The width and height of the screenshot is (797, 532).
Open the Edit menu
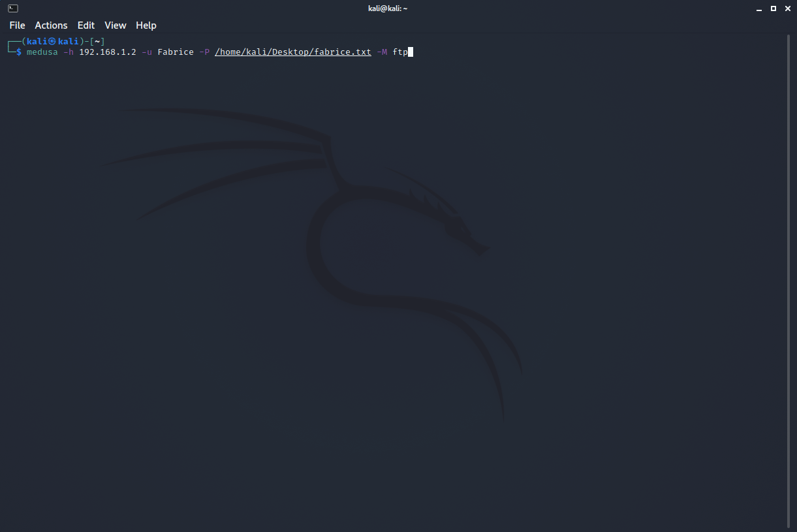click(86, 25)
